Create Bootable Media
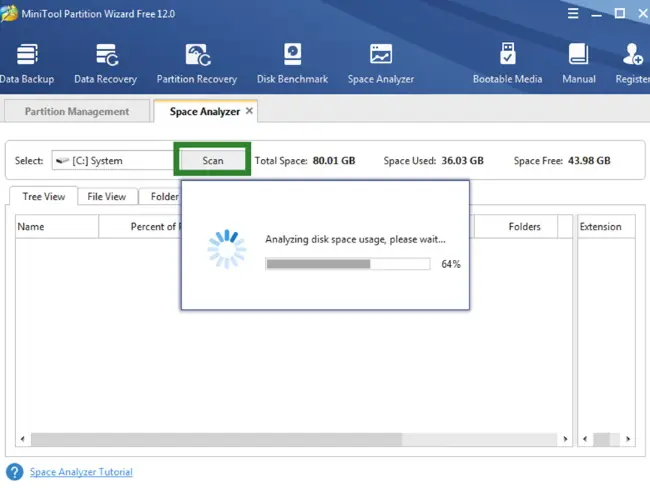This screenshot has height=488, width=650. 507,63
